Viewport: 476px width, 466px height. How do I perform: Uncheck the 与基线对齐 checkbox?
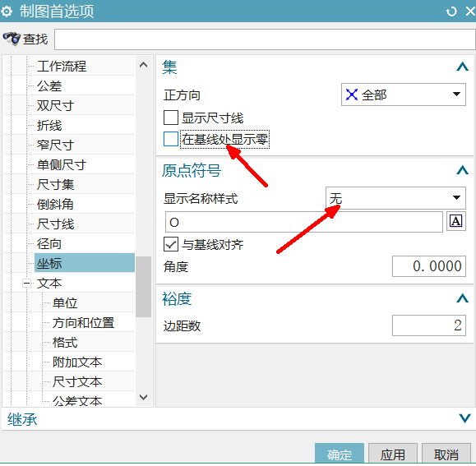coord(171,244)
